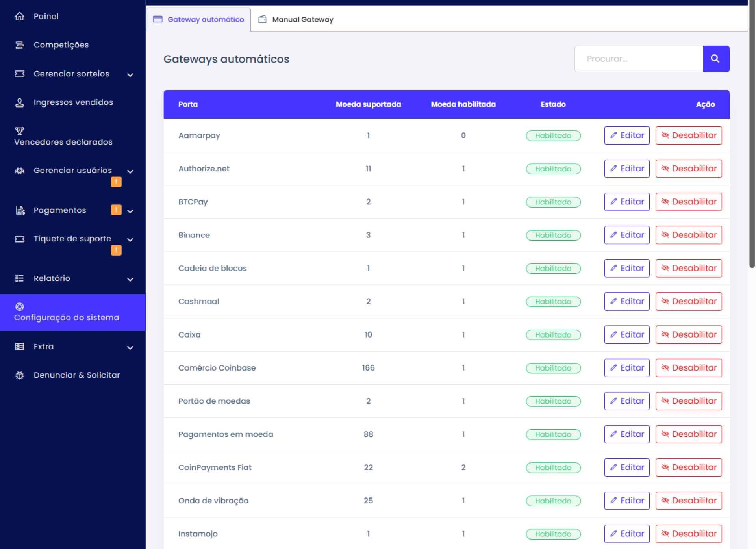
Task: Disable the Aamarpay gateway
Action: click(688, 135)
